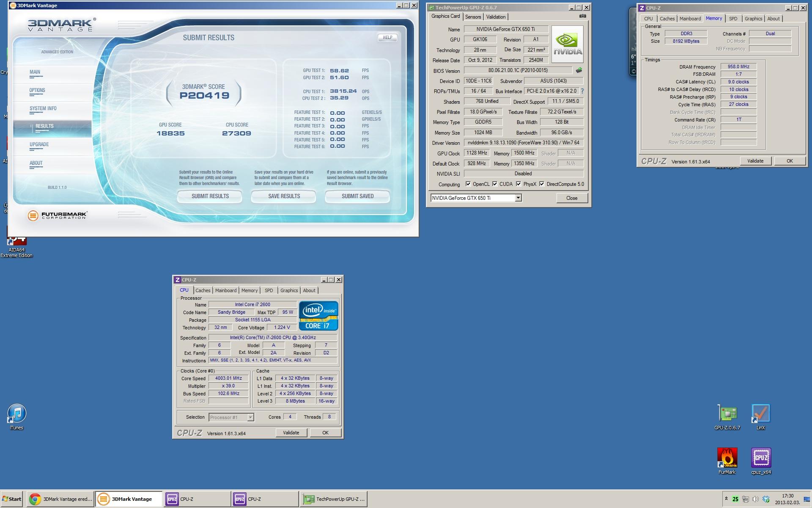Open Caches tab in lower CPU-Z window
The height and width of the screenshot is (508, 812).
[203, 290]
